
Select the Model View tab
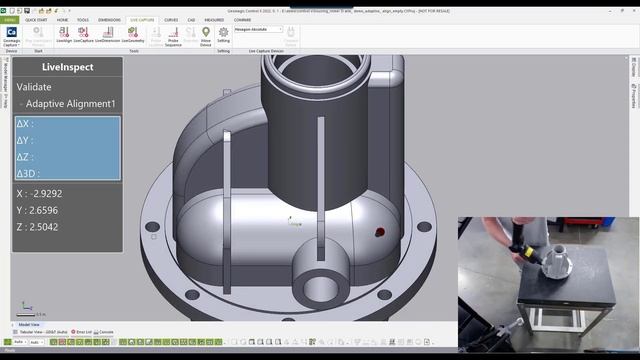(29, 324)
